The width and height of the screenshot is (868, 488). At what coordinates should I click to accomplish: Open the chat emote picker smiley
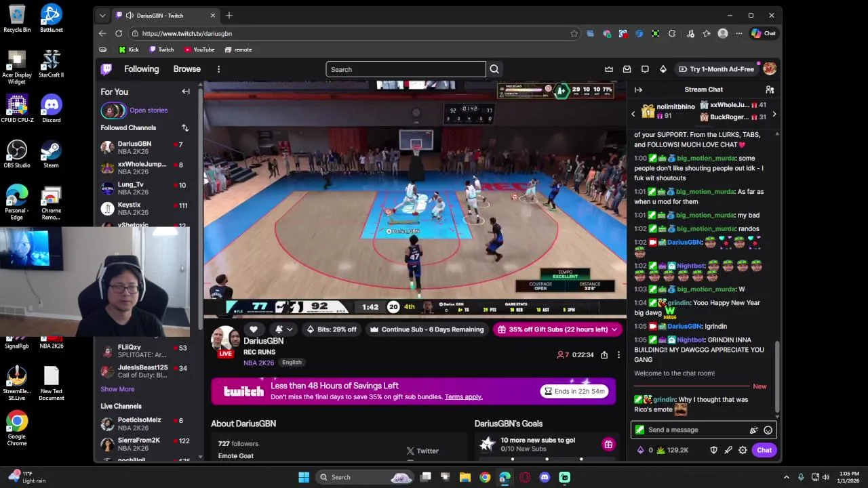click(x=768, y=430)
